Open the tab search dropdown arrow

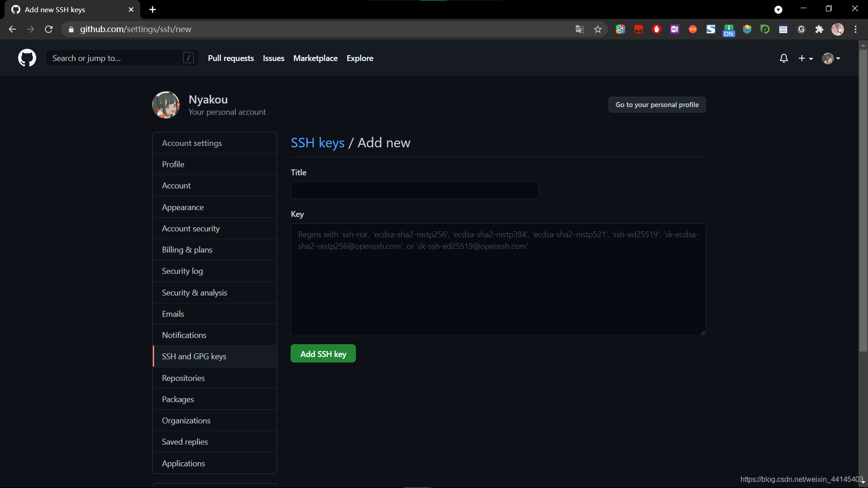(778, 9)
